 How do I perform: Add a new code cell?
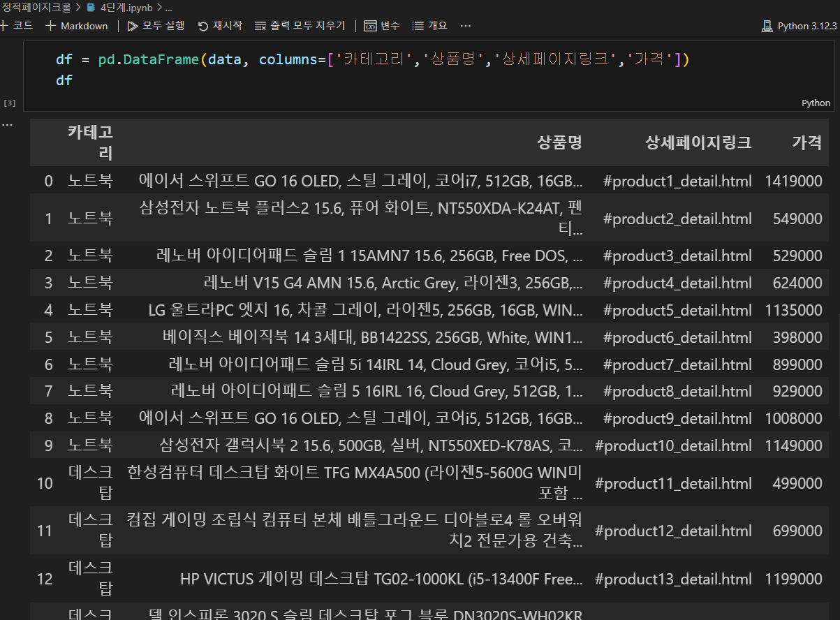click(x=17, y=26)
